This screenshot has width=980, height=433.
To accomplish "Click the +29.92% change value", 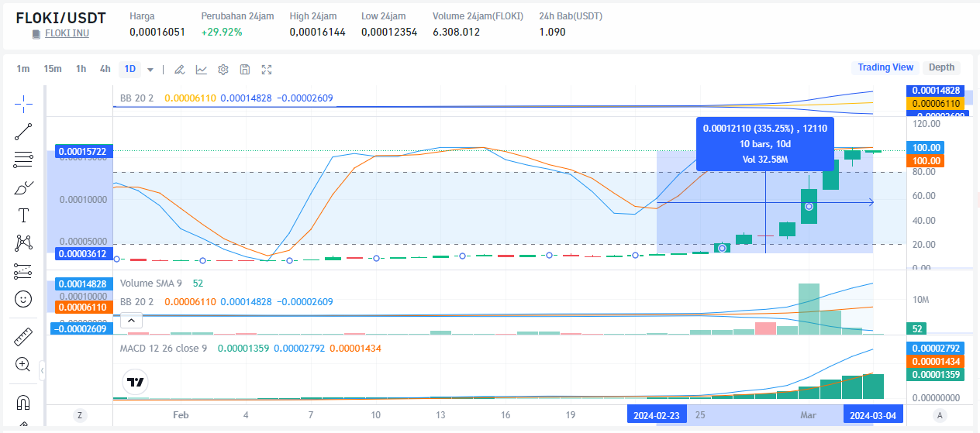I will point(222,32).
